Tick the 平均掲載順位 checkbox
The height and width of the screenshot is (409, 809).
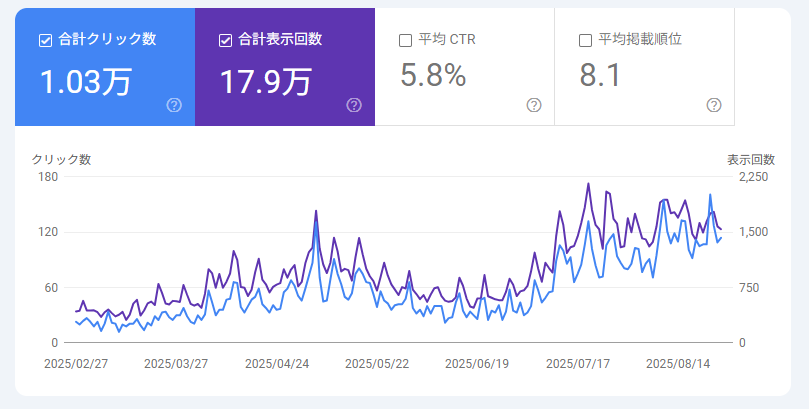[x=585, y=40]
